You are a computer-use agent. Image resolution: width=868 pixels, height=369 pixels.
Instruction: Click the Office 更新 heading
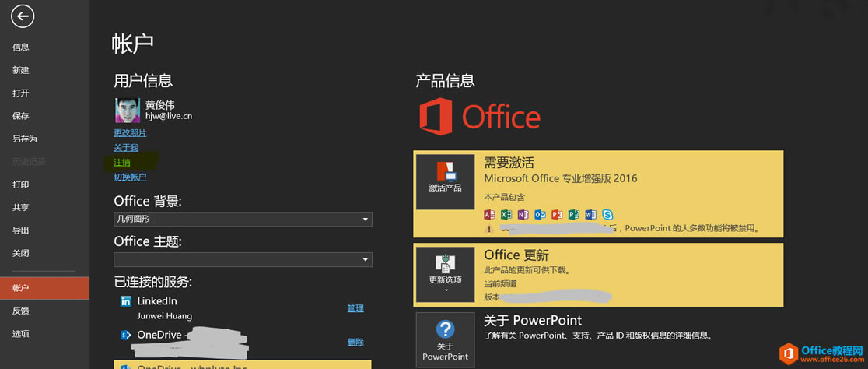tap(516, 255)
